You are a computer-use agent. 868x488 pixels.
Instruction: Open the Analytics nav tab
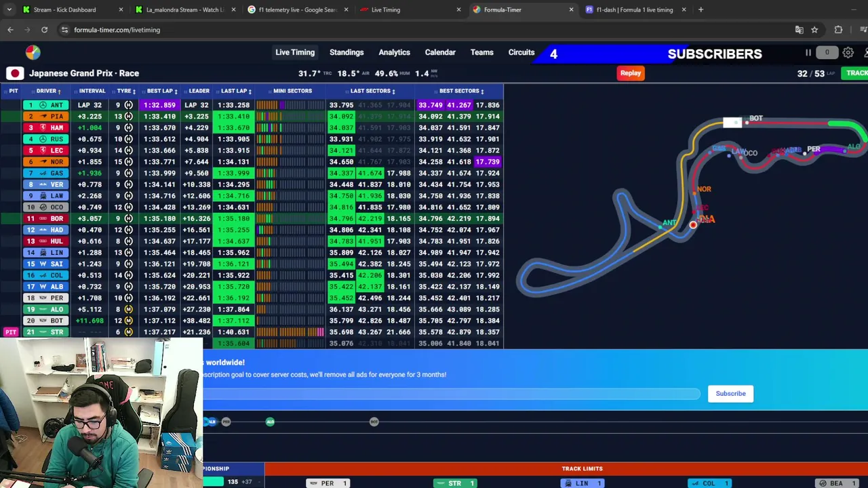[394, 52]
